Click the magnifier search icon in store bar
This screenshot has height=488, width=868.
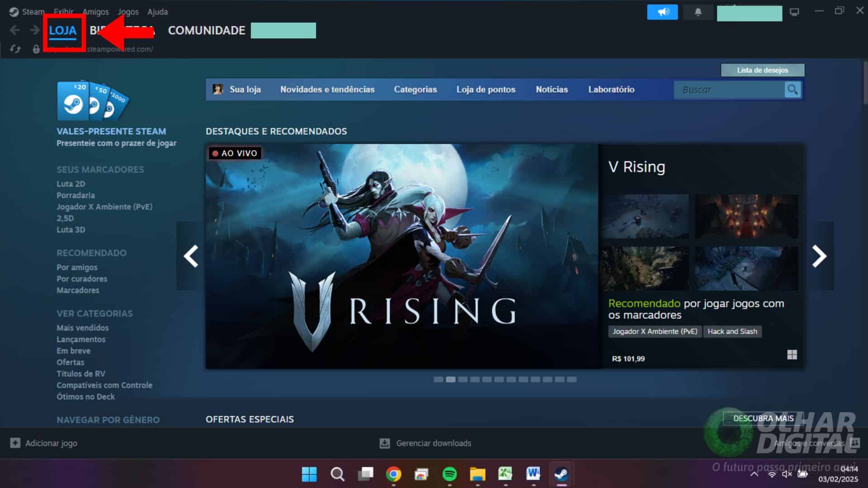pyautogui.click(x=793, y=89)
